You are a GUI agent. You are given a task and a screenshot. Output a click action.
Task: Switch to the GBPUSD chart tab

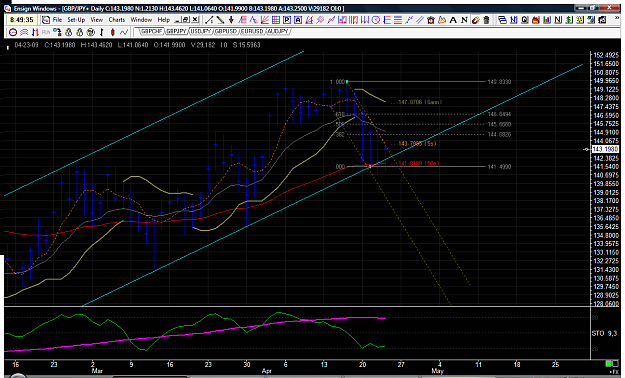coord(226,31)
